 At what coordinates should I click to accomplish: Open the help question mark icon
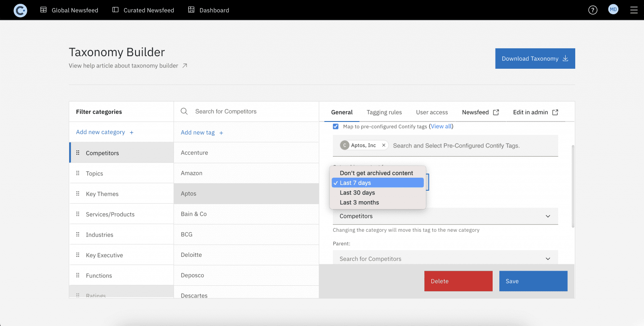click(x=592, y=10)
